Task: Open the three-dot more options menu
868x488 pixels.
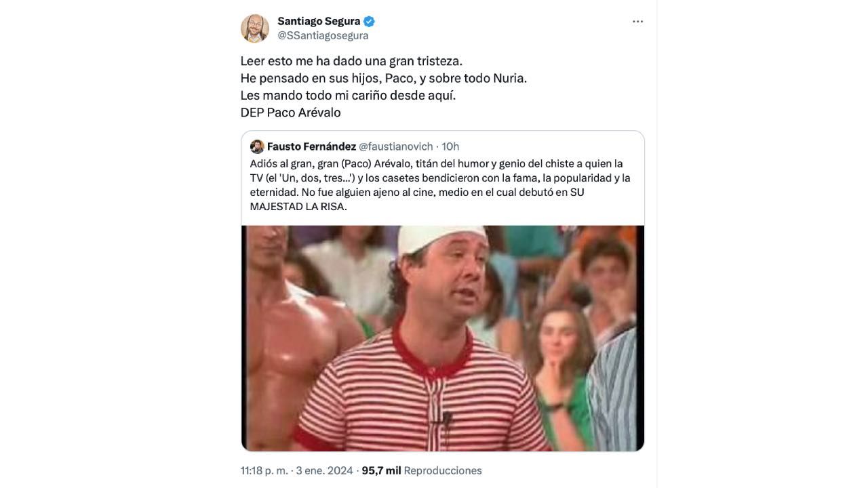Action: (x=637, y=22)
